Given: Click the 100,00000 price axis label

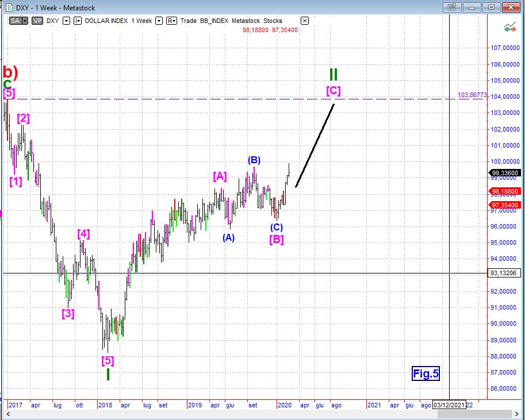Looking at the screenshot, I should click(x=505, y=161).
